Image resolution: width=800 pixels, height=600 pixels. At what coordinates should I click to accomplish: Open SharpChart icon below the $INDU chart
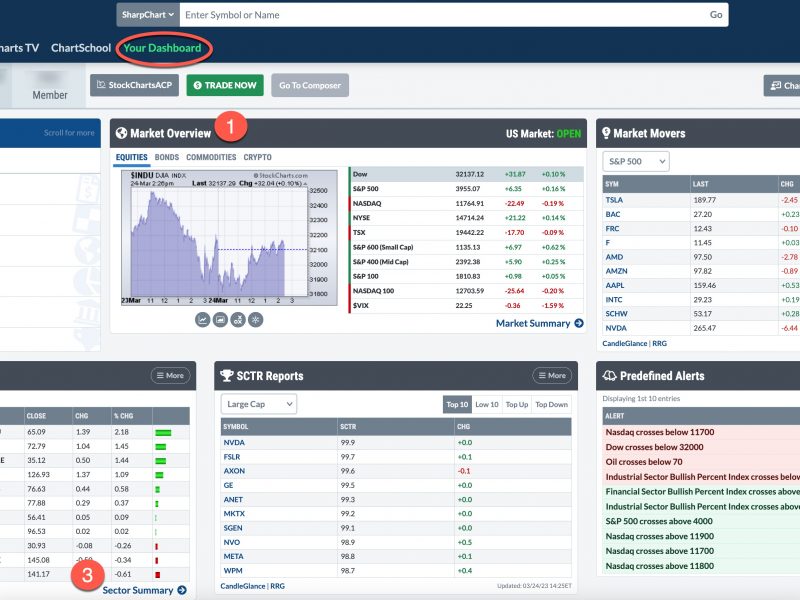[203, 320]
